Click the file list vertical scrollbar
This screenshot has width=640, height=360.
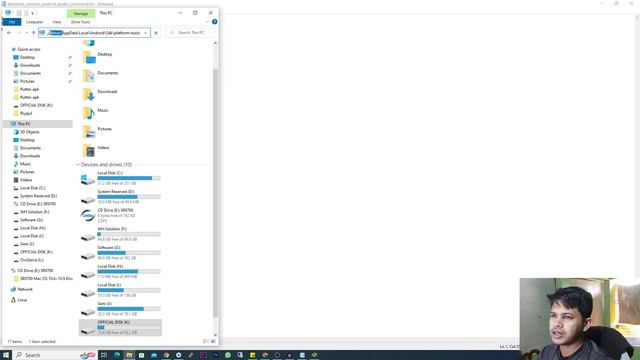point(216,192)
